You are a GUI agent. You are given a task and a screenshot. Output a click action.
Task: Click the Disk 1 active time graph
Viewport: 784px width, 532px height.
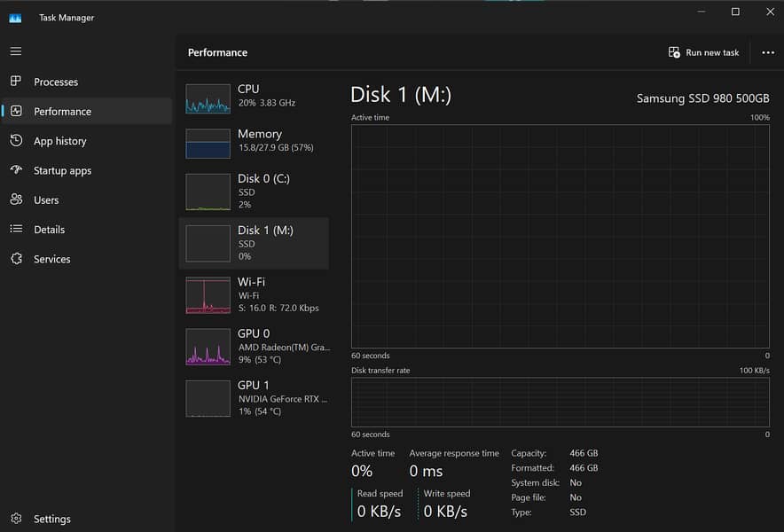tap(560, 236)
